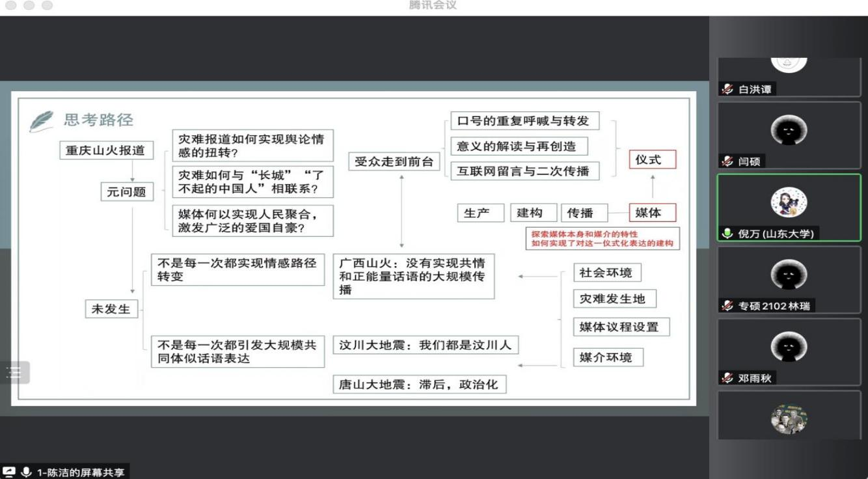Click the feather icon beside 思考路径
868x479 pixels.
42,121
